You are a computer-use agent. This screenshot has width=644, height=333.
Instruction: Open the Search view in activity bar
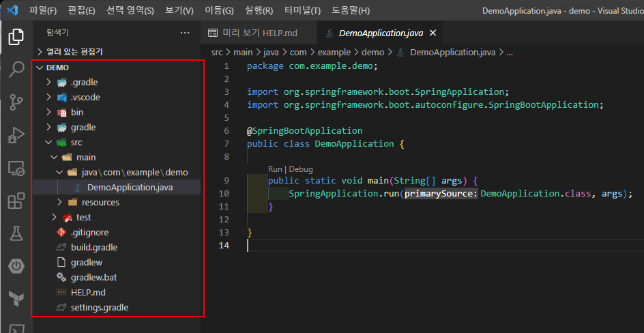point(16,70)
